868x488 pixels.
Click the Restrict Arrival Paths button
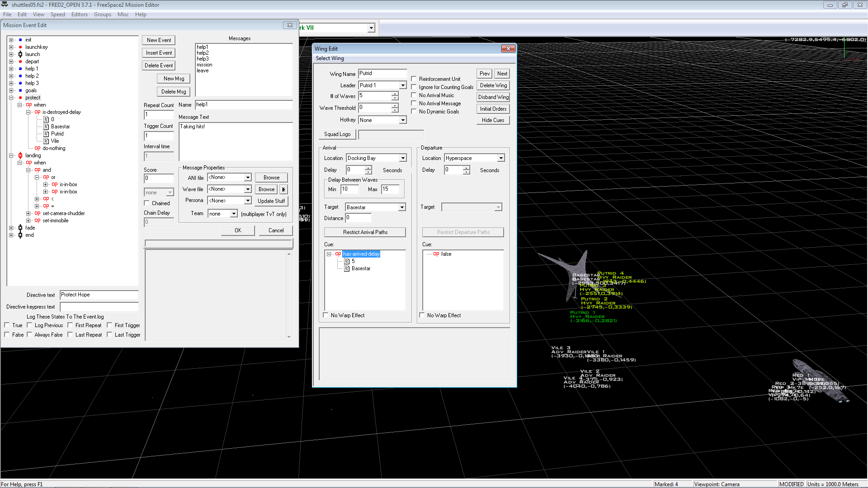pos(365,232)
